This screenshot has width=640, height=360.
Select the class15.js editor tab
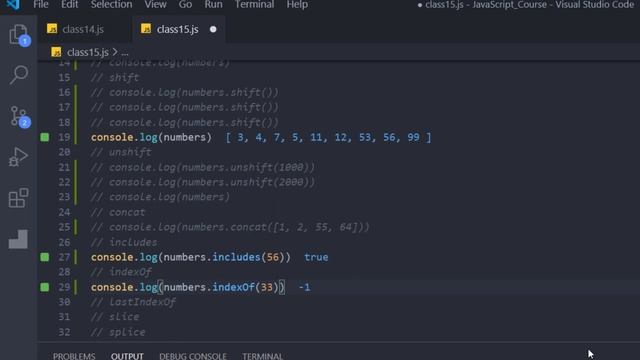[178, 29]
